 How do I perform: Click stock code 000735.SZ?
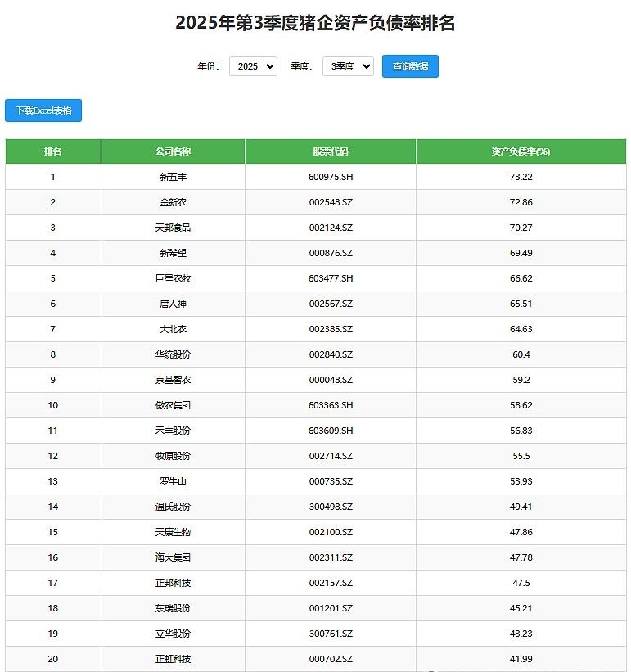(331, 481)
